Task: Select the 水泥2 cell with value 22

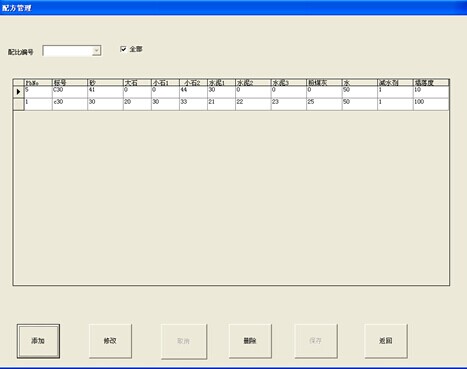Action: tap(253, 104)
